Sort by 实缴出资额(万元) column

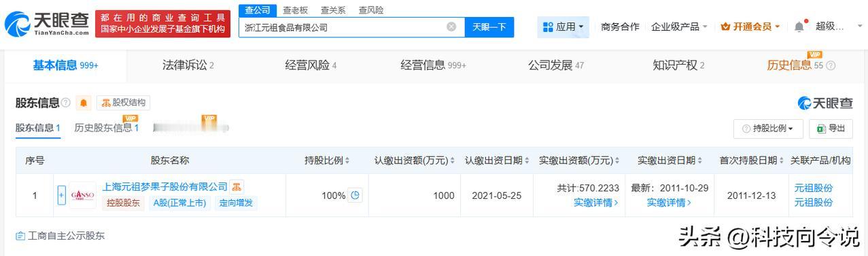tap(579, 161)
